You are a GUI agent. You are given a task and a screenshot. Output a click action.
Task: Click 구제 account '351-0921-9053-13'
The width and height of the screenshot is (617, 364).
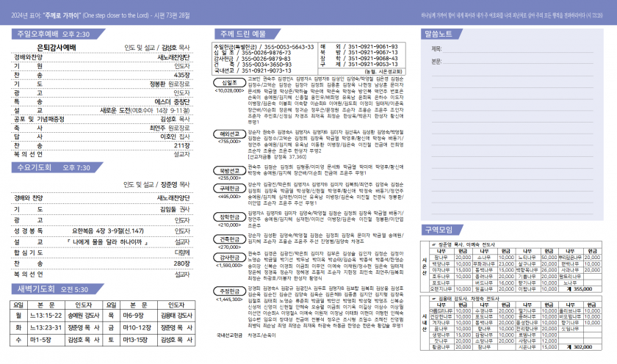(x=373, y=64)
